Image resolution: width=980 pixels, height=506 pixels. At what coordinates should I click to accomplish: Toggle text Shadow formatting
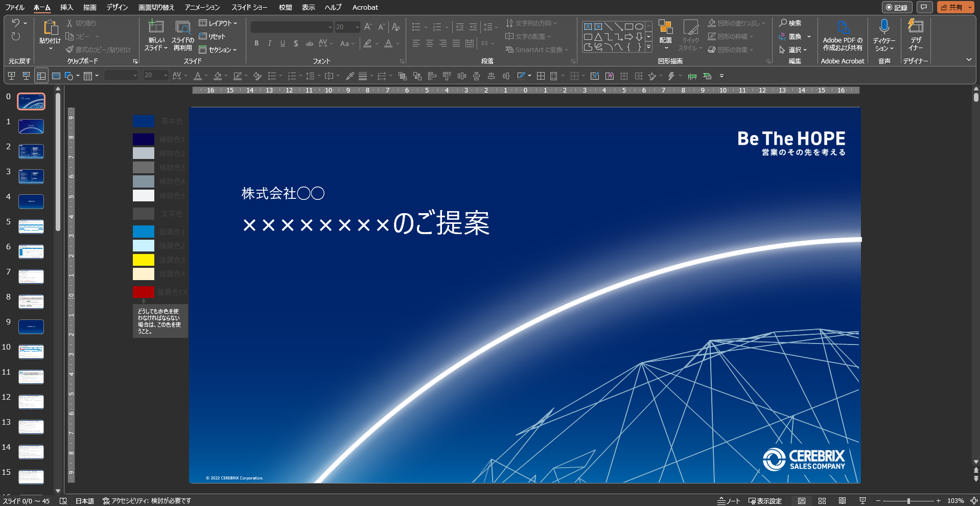point(296,43)
